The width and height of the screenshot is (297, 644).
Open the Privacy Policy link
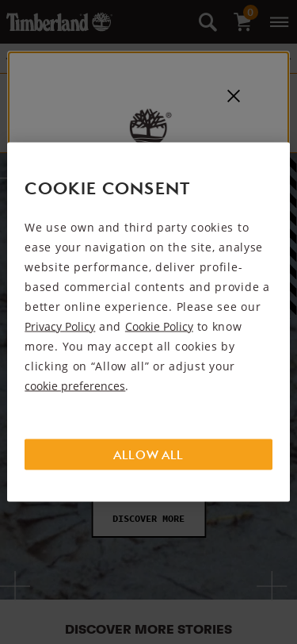(x=60, y=327)
